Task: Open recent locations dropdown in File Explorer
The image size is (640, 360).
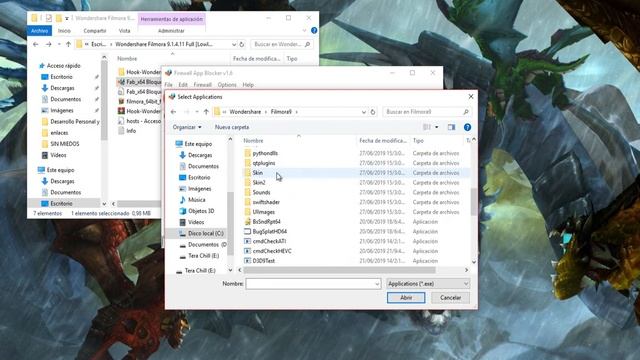Action: pos(59,44)
